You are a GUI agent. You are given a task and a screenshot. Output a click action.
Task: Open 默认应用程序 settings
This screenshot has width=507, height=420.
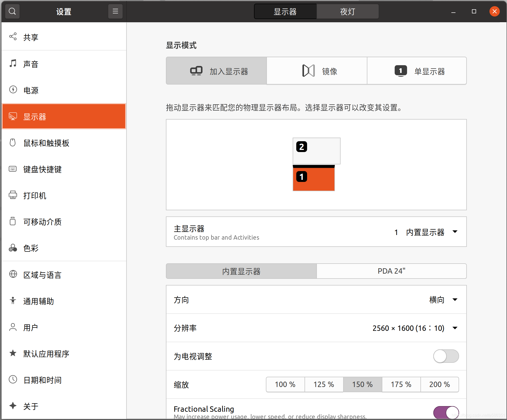tap(64, 354)
